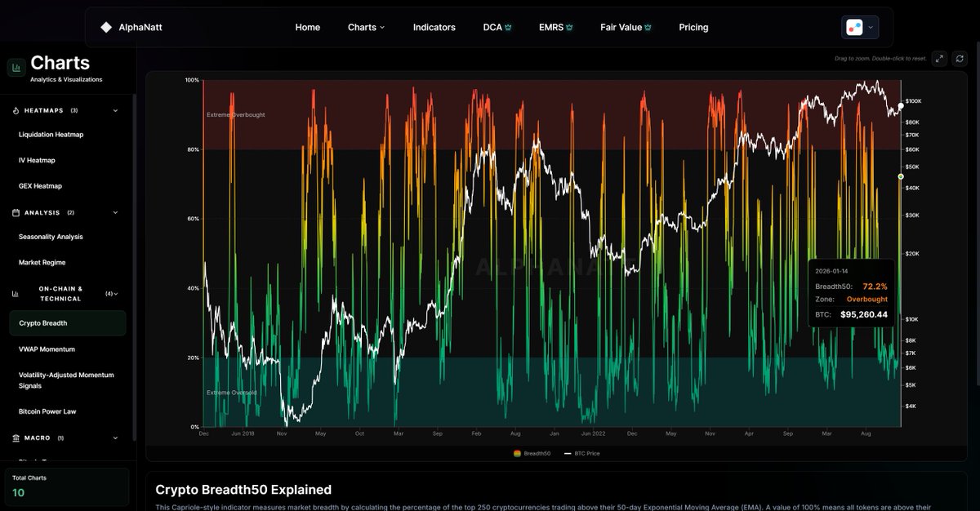Image resolution: width=980 pixels, height=511 pixels.
Task: Click the Total Charts count 10
Action: [x=18, y=492]
